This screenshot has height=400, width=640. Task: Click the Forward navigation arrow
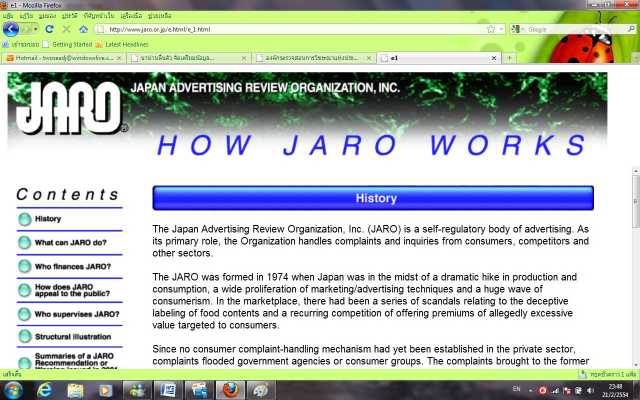coord(26,29)
